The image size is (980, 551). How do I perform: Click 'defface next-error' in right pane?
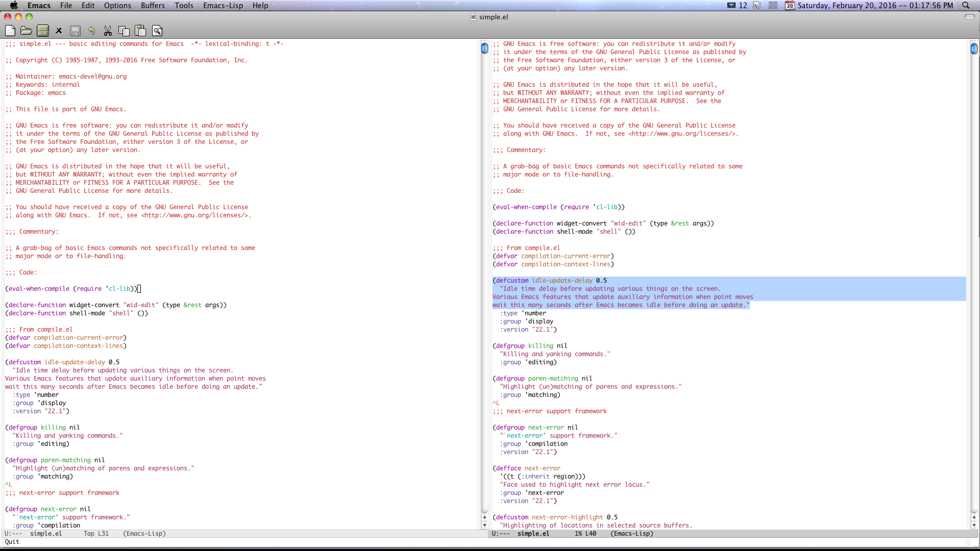526,468
